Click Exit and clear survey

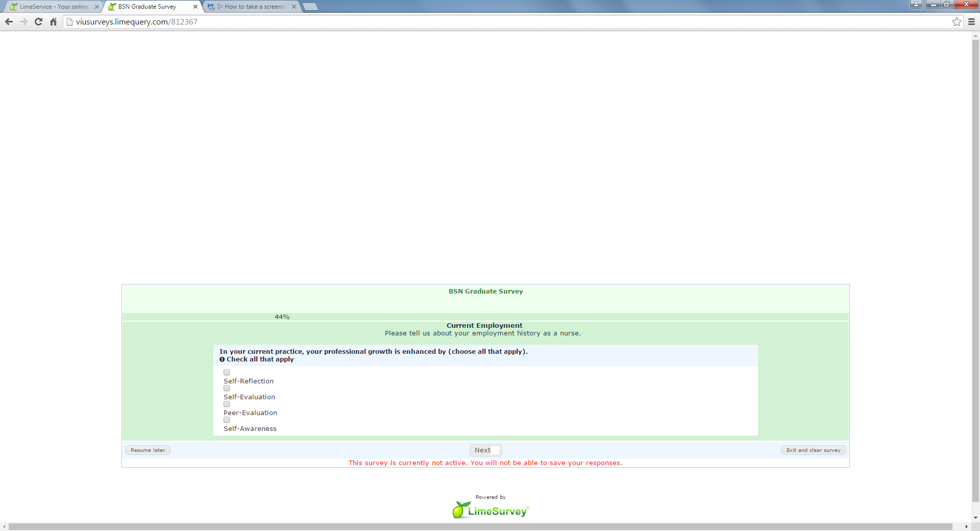(813, 450)
